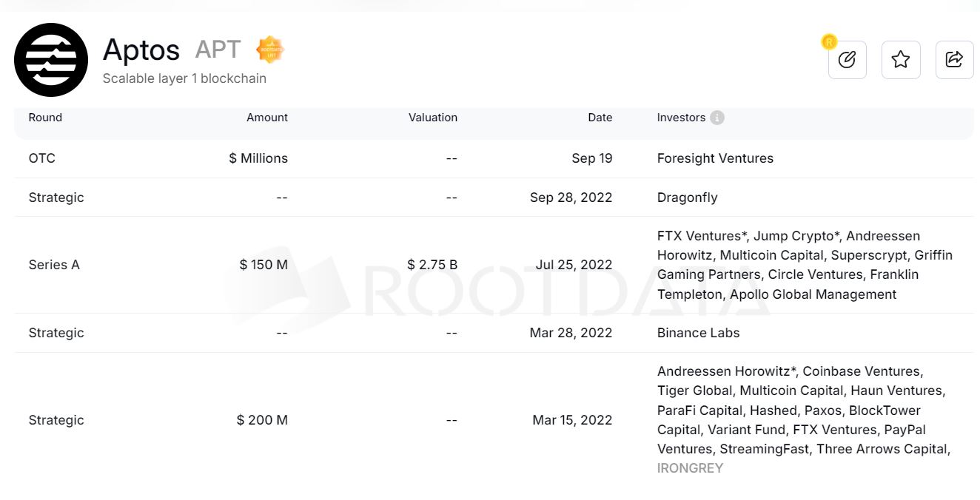
Task: Open the info icon next to Investors header
Action: click(716, 117)
